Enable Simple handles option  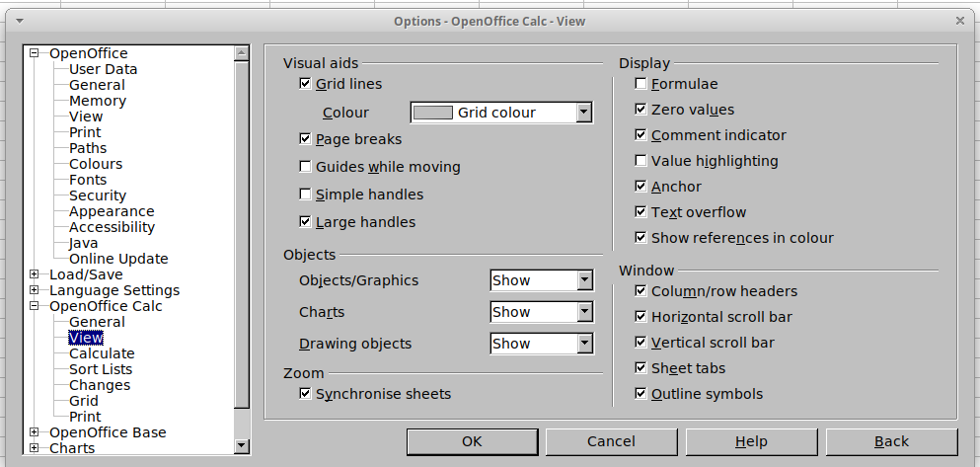305,194
